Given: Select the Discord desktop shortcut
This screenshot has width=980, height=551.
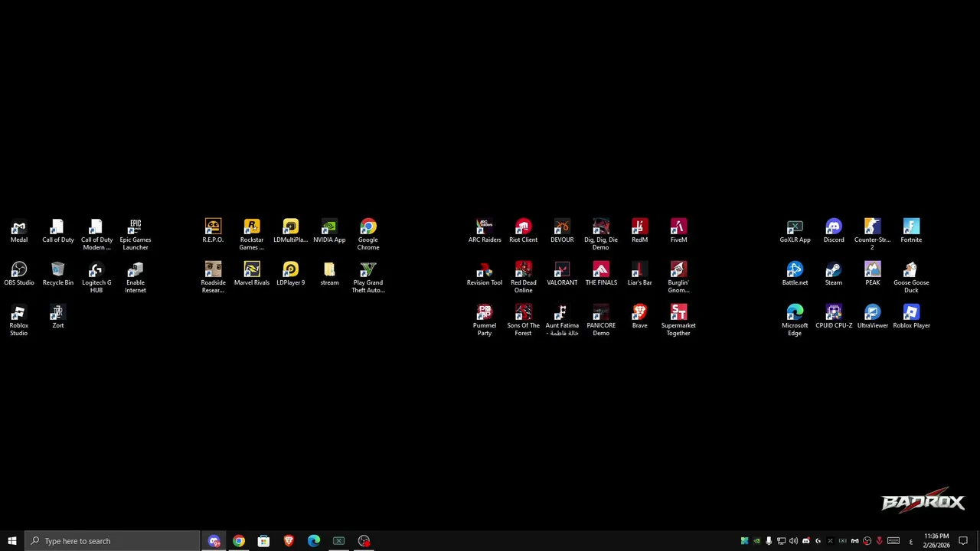Looking at the screenshot, I should (x=834, y=232).
